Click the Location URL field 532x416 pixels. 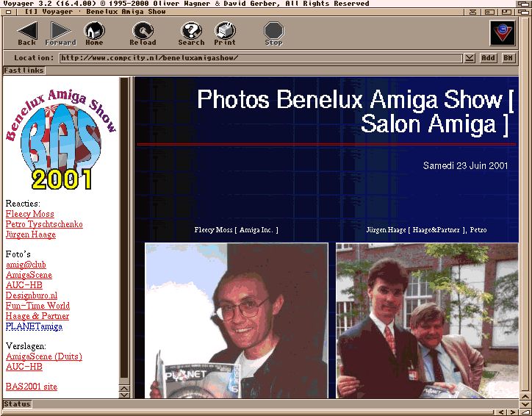pos(261,58)
